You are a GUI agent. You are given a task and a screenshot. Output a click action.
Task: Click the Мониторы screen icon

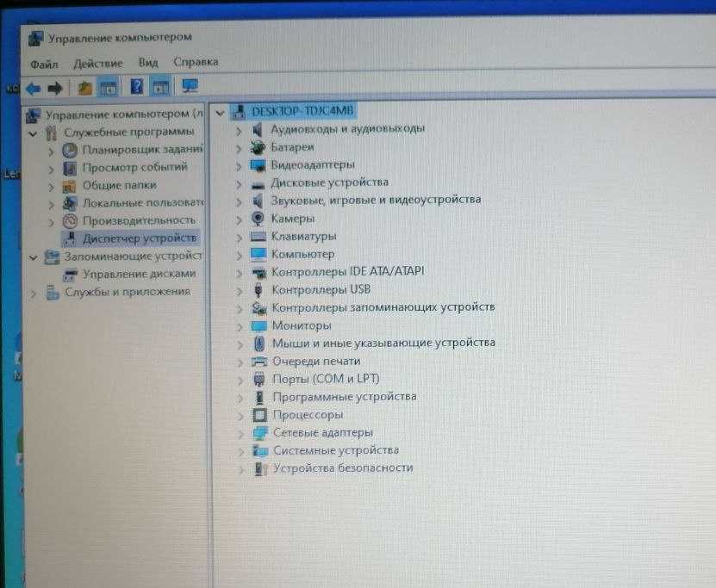pyautogui.click(x=258, y=325)
